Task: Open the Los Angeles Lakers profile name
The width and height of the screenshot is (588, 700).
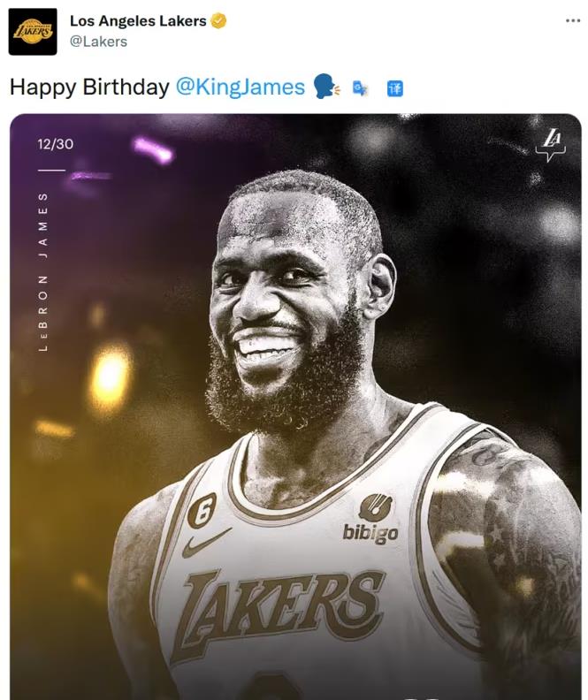Action: coord(138,20)
